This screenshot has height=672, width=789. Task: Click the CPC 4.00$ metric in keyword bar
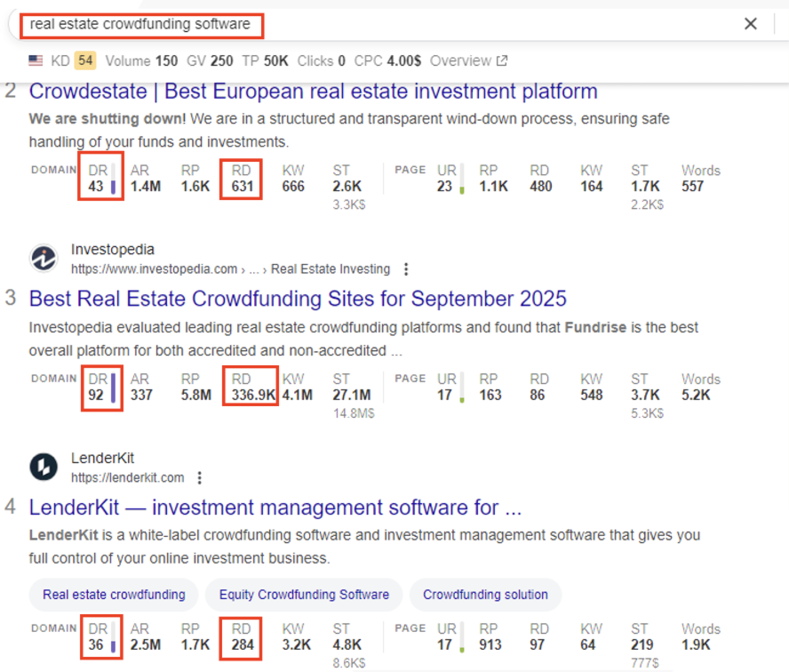tap(387, 61)
